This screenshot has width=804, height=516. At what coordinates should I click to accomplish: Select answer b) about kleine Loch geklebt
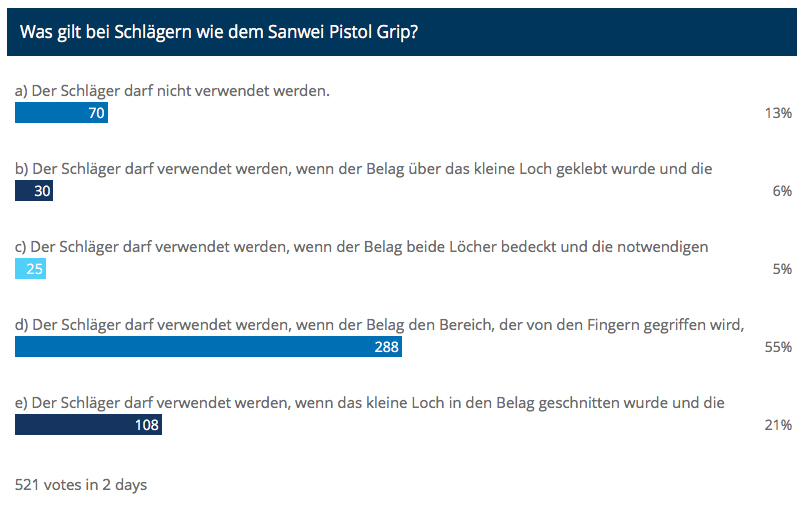(364, 169)
